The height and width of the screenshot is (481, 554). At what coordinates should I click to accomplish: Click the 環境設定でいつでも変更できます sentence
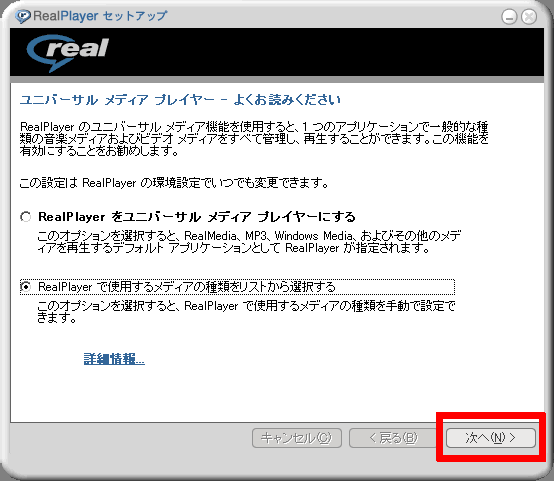tap(174, 183)
